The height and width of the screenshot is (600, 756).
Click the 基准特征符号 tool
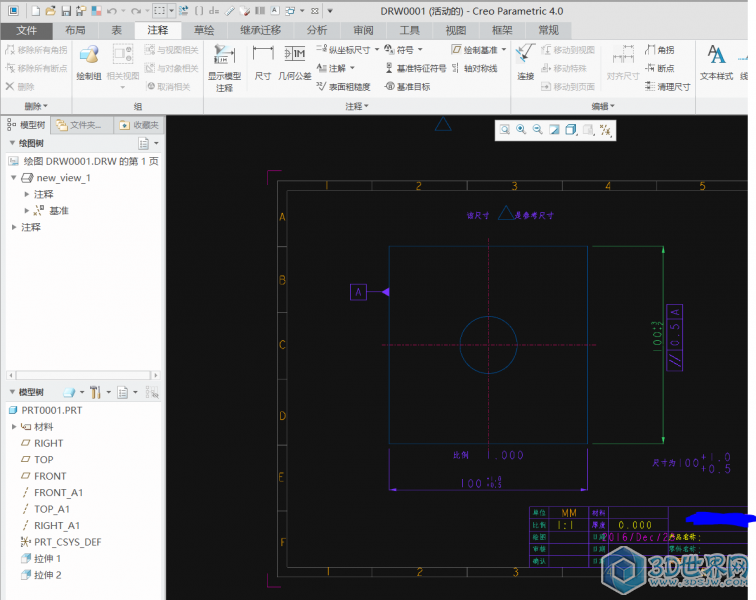[416, 68]
